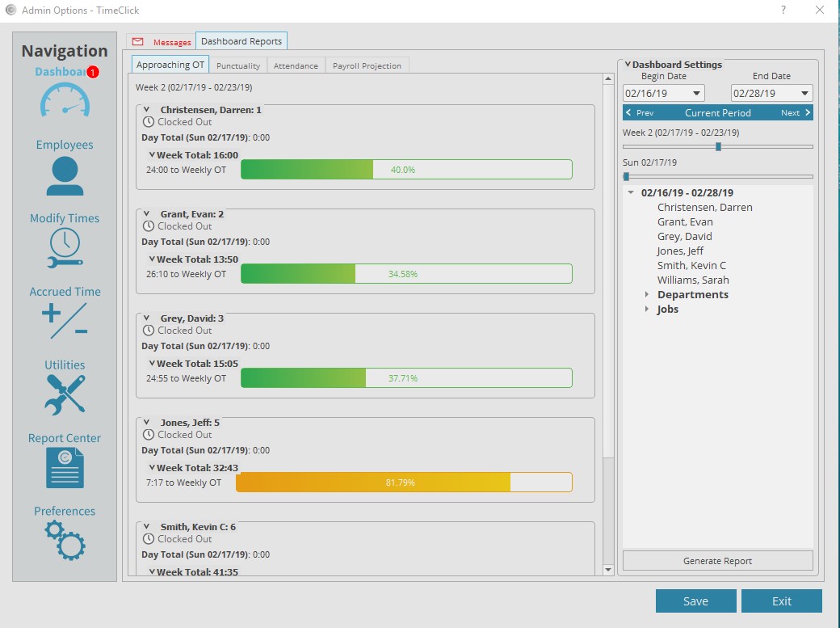The height and width of the screenshot is (628, 840).
Task: Click Generate Report
Action: coord(718,561)
